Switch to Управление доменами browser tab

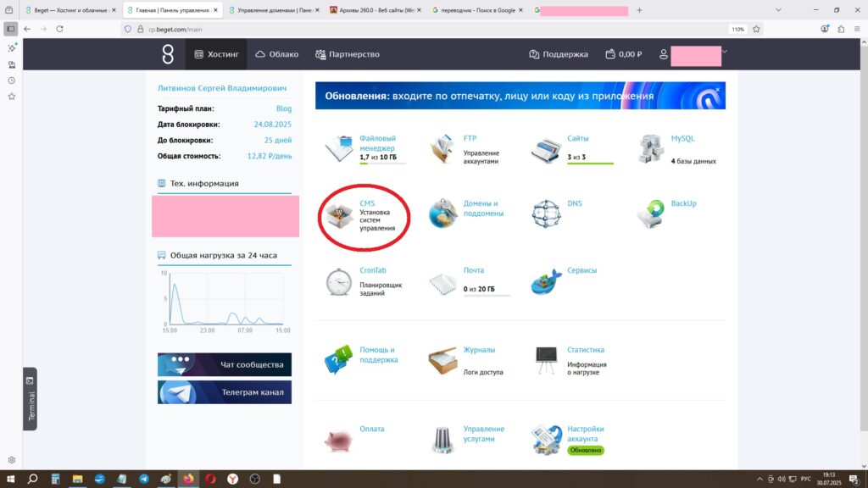pos(275,10)
